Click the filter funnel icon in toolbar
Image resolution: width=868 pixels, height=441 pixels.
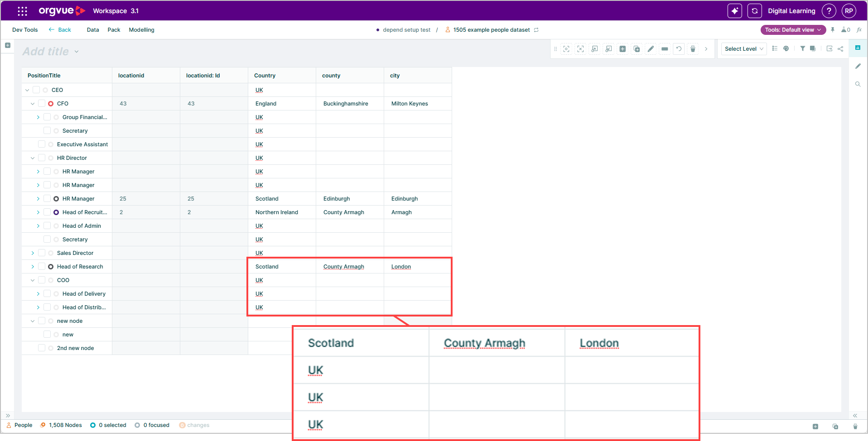[x=802, y=48]
